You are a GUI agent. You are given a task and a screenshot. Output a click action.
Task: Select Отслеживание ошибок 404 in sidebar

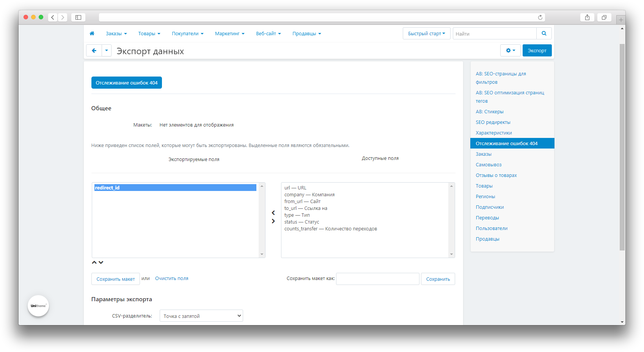(x=512, y=143)
